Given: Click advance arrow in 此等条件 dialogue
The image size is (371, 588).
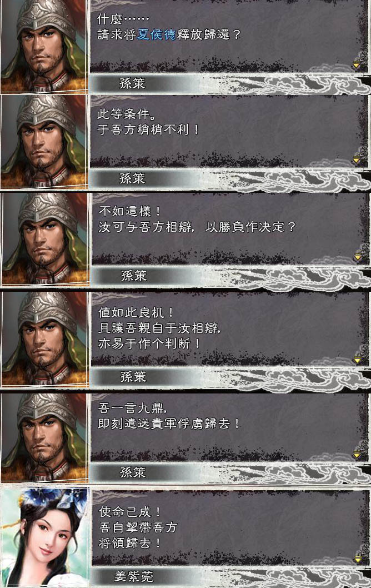Looking at the screenshot, I should 357,160.
